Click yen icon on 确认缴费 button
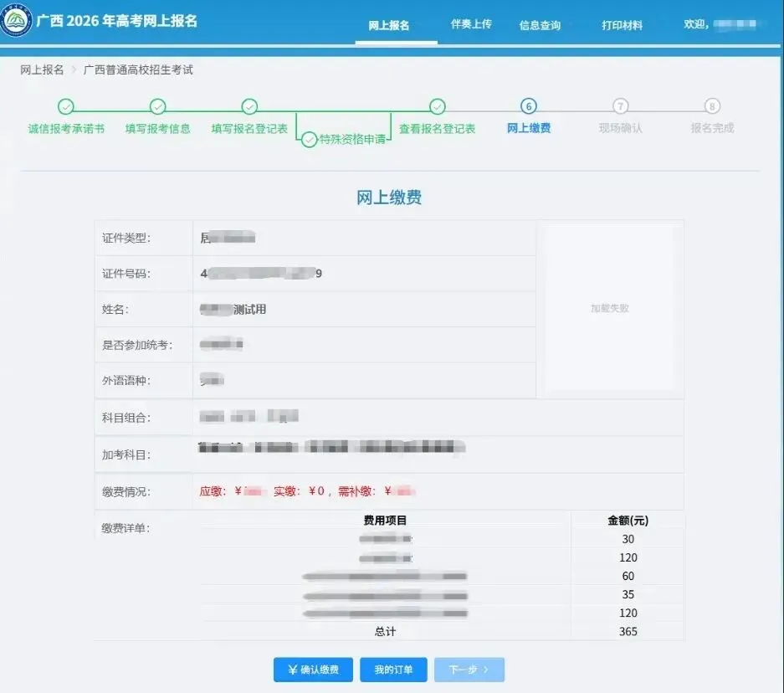Viewport: 784px width, 693px height. click(x=293, y=670)
